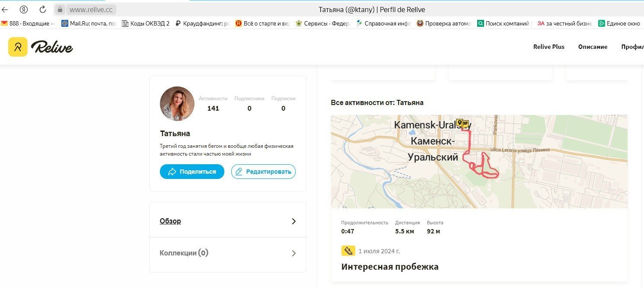Screen dimensions: 644x287
Task: Click the Relive wordmark
Action: tap(52, 47)
